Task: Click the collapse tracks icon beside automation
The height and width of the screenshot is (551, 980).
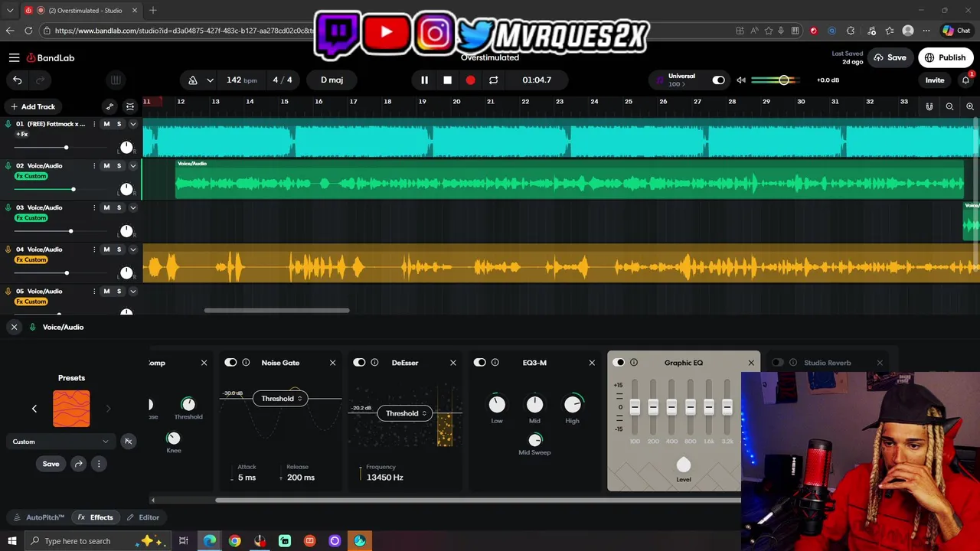Action: 130,106
